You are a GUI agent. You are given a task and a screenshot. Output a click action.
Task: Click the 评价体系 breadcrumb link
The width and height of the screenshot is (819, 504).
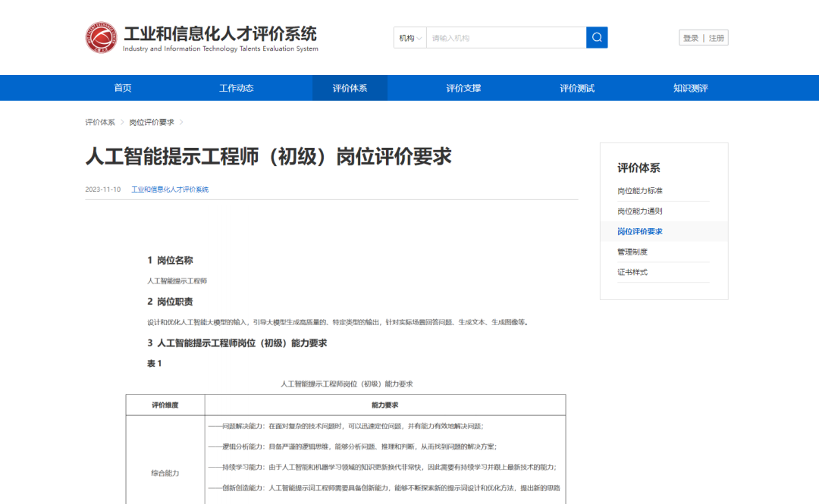point(100,122)
